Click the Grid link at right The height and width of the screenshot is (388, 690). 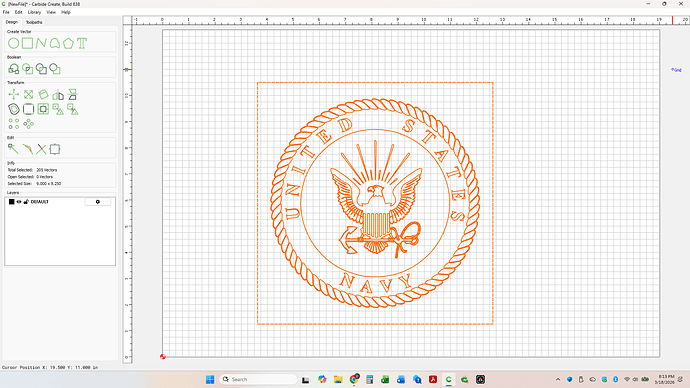point(676,70)
